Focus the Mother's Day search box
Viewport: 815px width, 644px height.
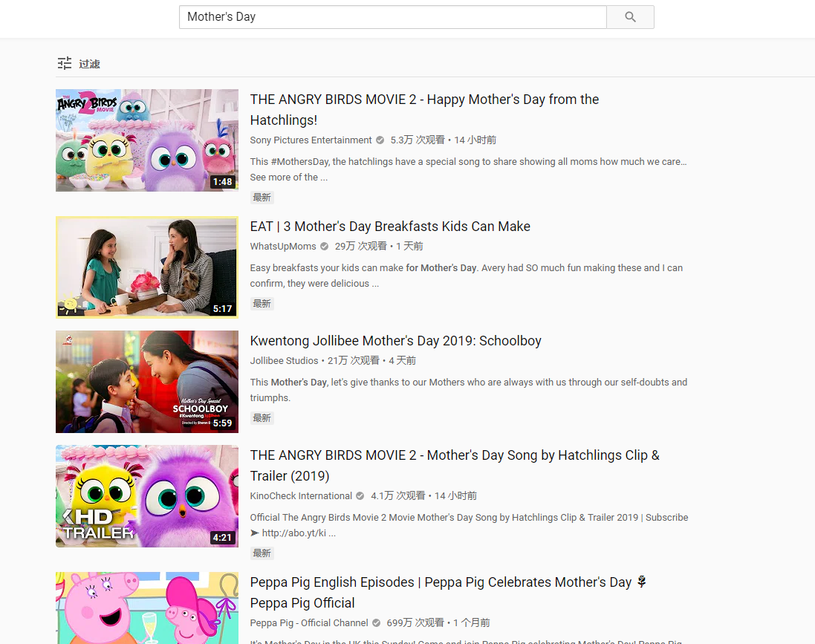(392, 17)
